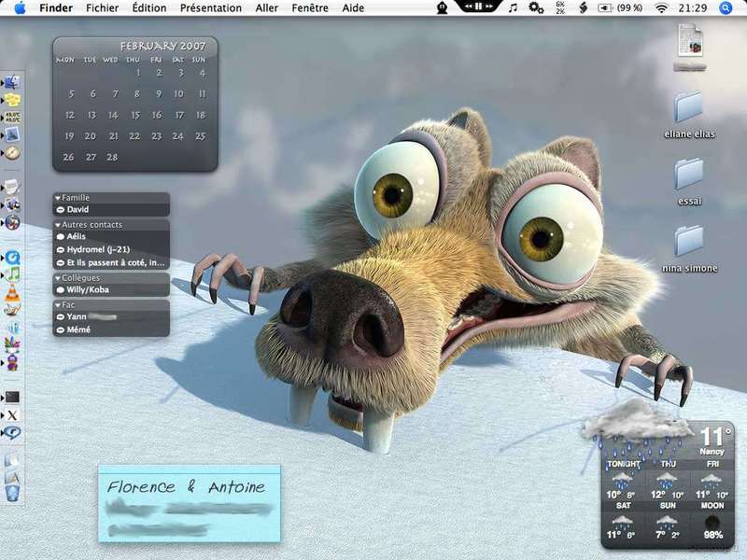Click the Florence & Antoine sticky note
The image size is (747, 560).
click(x=190, y=504)
